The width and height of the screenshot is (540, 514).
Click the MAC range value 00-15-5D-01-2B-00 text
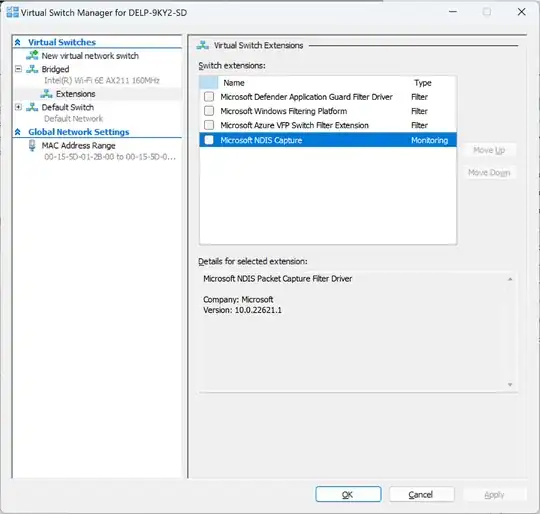point(110,157)
